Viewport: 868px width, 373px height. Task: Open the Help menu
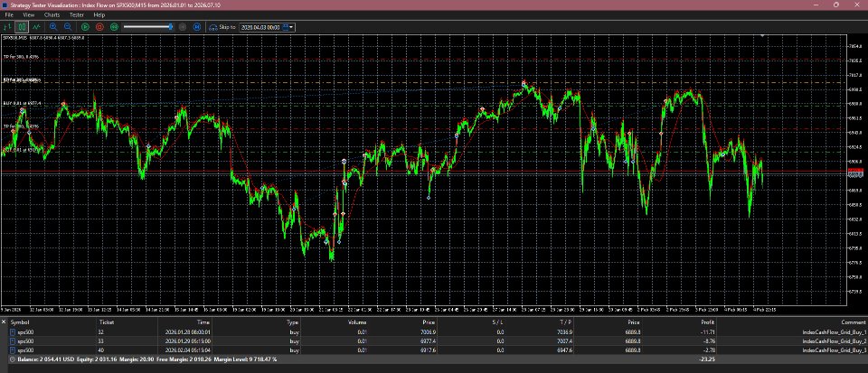(99, 15)
